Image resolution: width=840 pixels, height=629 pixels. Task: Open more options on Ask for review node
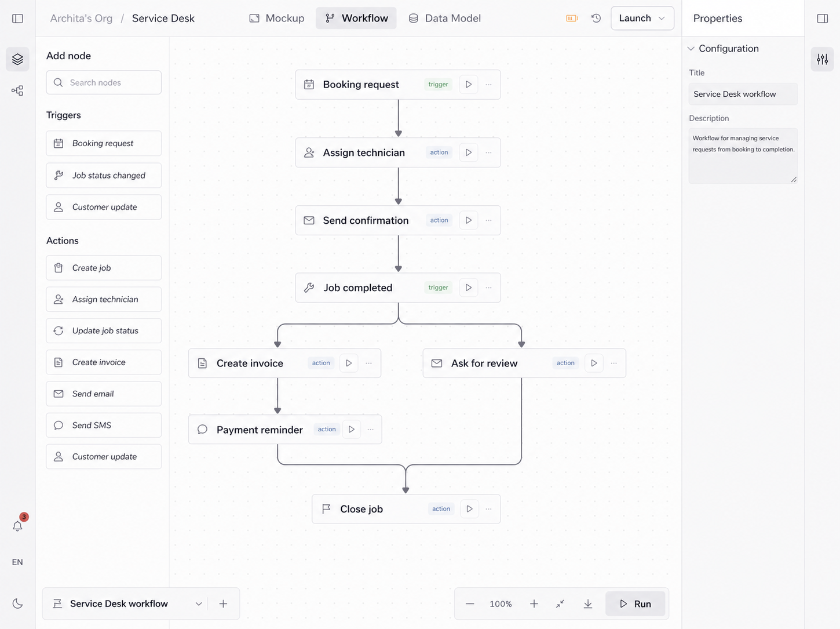point(614,363)
